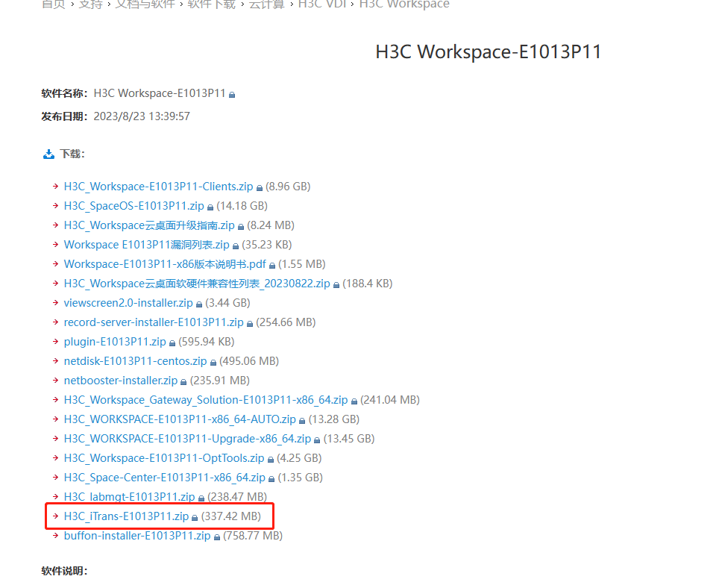Click lock icon after x86_64-AUTO.zip
The width and height of the screenshot is (713, 588).
(302, 421)
